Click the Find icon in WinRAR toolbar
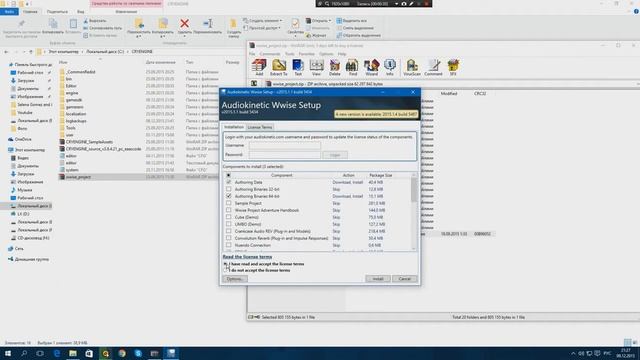Image resolution: width=640 pixels, height=360 pixels. tap(352, 67)
